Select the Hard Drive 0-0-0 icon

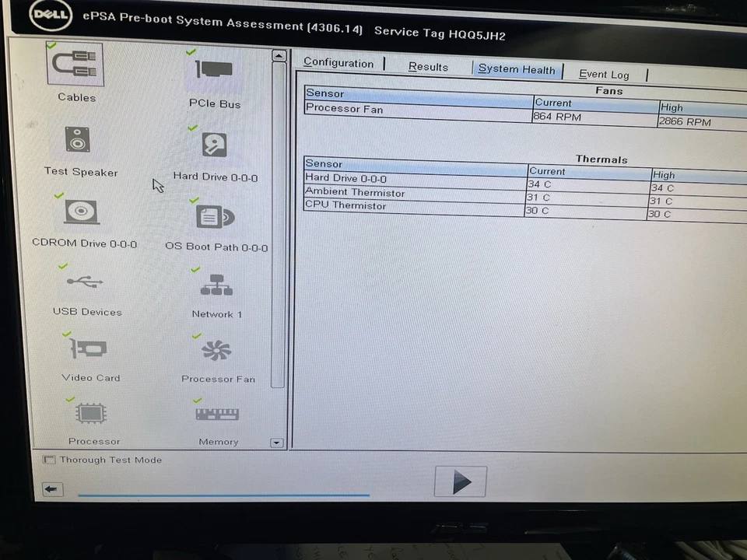(x=213, y=145)
